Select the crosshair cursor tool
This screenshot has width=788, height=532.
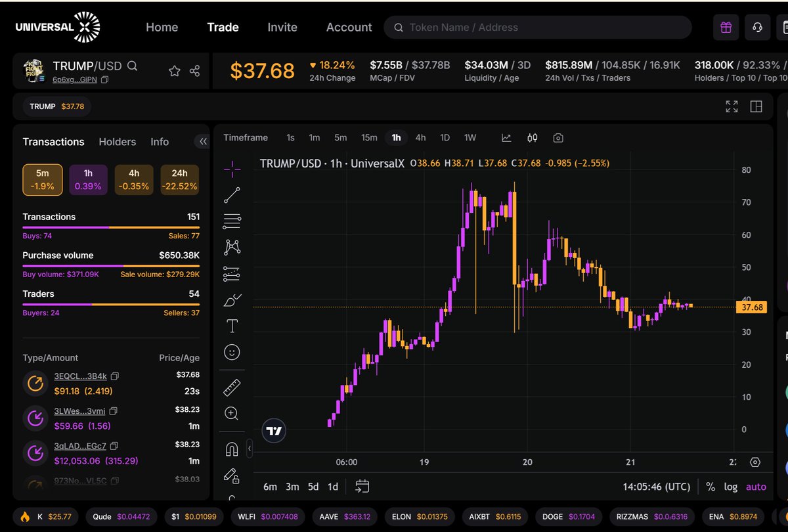(x=232, y=169)
